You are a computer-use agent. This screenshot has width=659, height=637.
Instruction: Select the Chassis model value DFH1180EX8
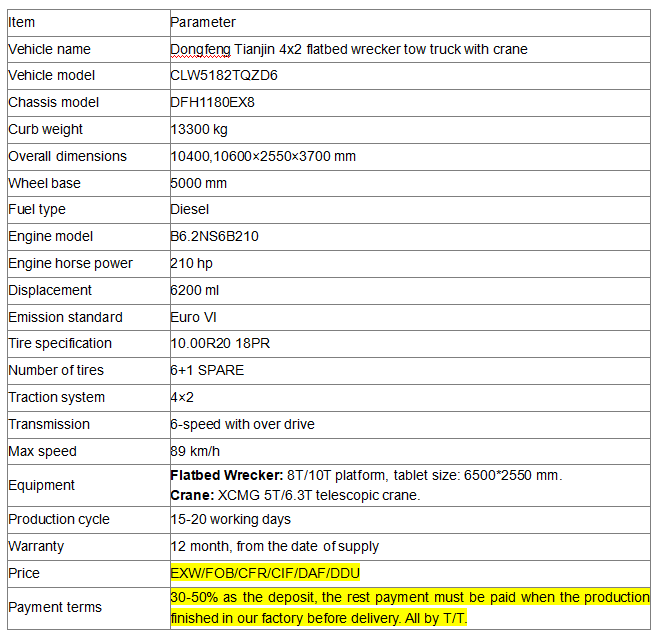coord(212,103)
